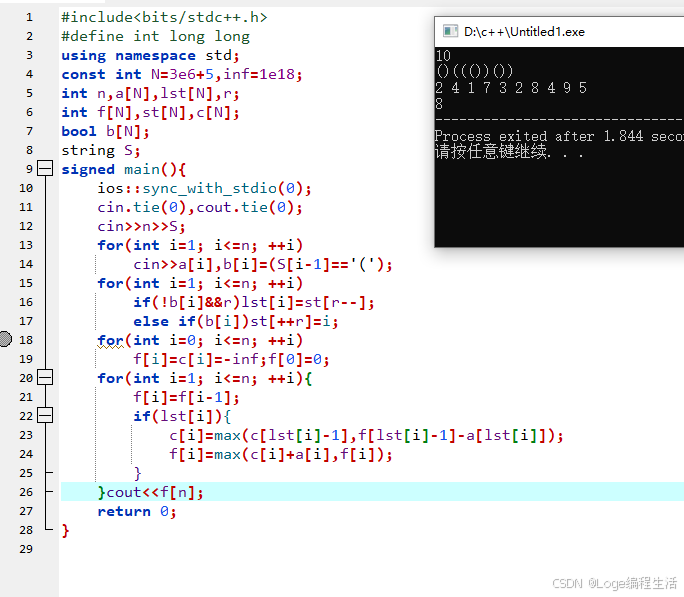Screen dimensions: 684x597
Task: Click '#define int long long' line
Action: click(155, 36)
